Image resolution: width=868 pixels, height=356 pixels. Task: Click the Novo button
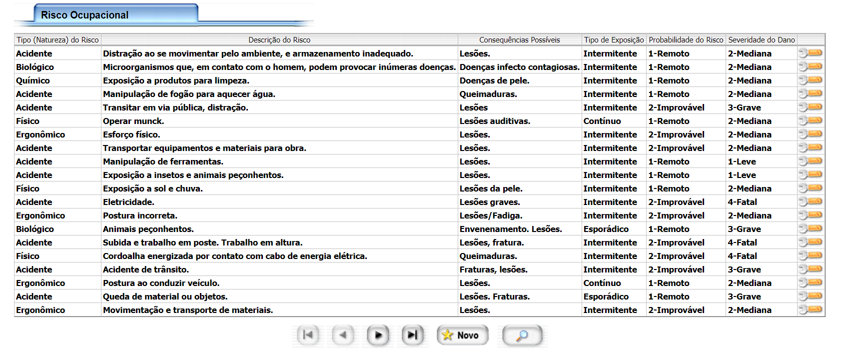(462, 335)
